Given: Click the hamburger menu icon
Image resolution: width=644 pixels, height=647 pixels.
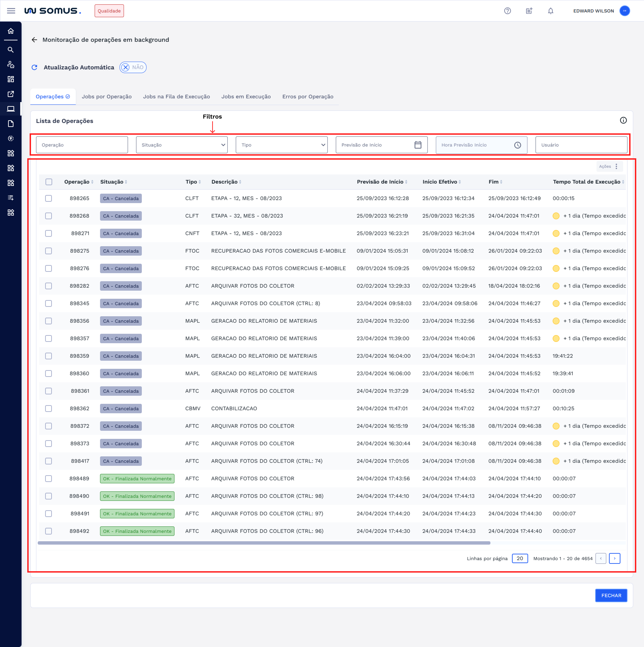Looking at the screenshot, I should coord(11,11).
